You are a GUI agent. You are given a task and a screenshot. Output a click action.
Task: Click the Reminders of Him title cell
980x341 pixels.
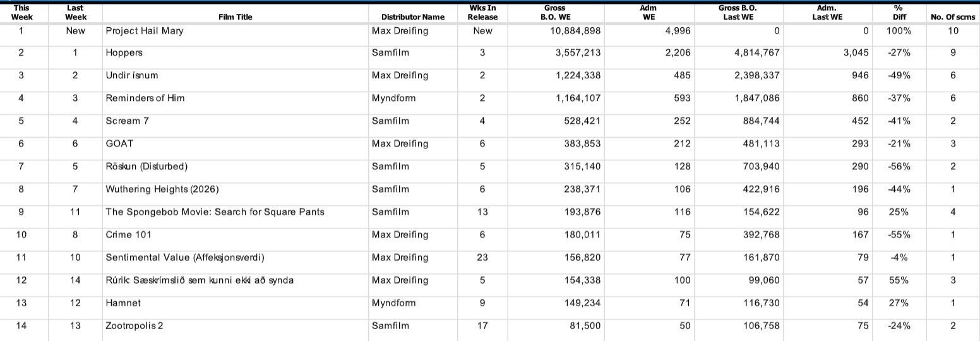coord(145,99)
